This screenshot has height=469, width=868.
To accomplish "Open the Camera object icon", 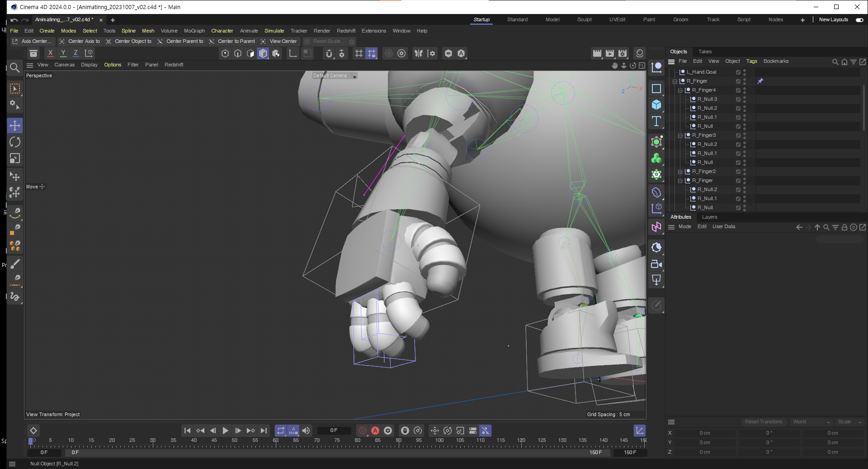I will point(656,264).
